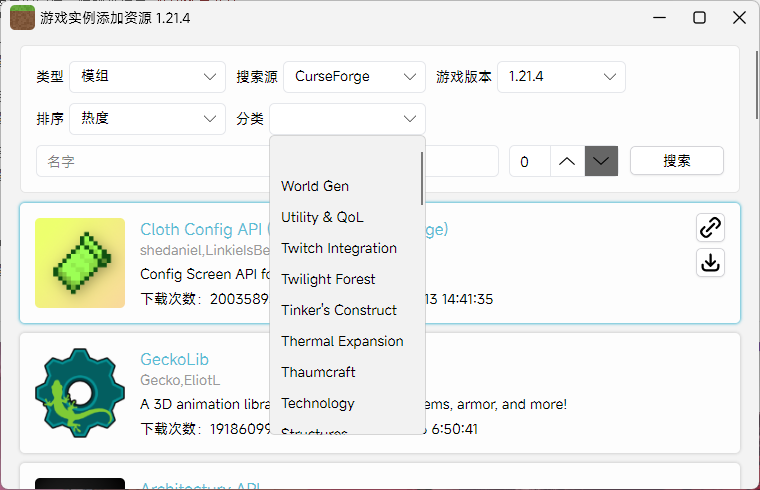The width and height of the screenshot is (760, 490).
Task: Click the download icon for Cloth Config API
Action: (x=710, y=263)
